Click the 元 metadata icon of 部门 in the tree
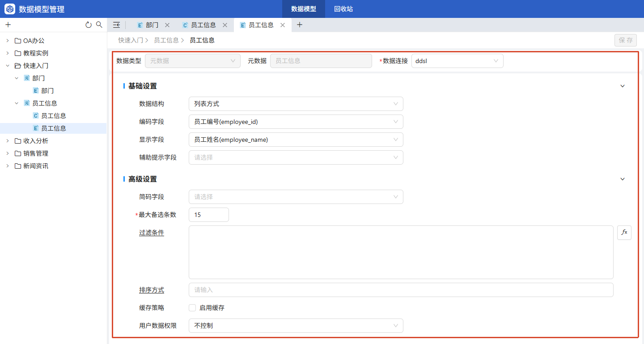The height and width of the screenshot is (344, 644). (x=27, y=78)
